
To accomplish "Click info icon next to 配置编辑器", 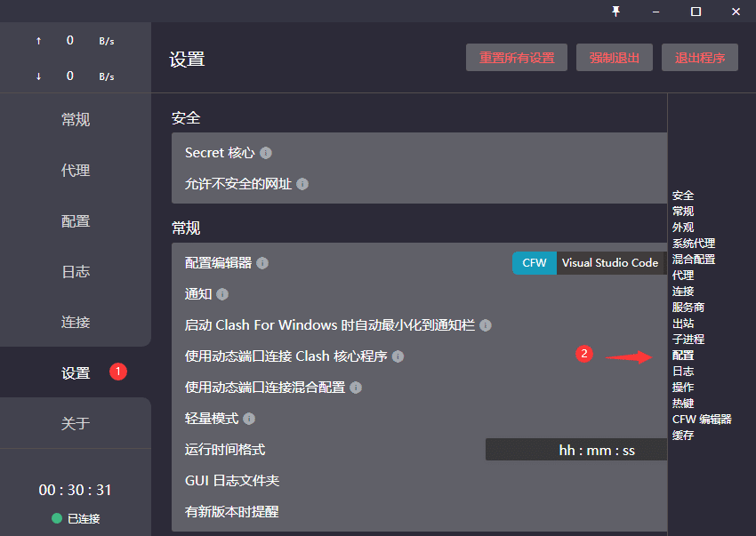I will point(262,263).
